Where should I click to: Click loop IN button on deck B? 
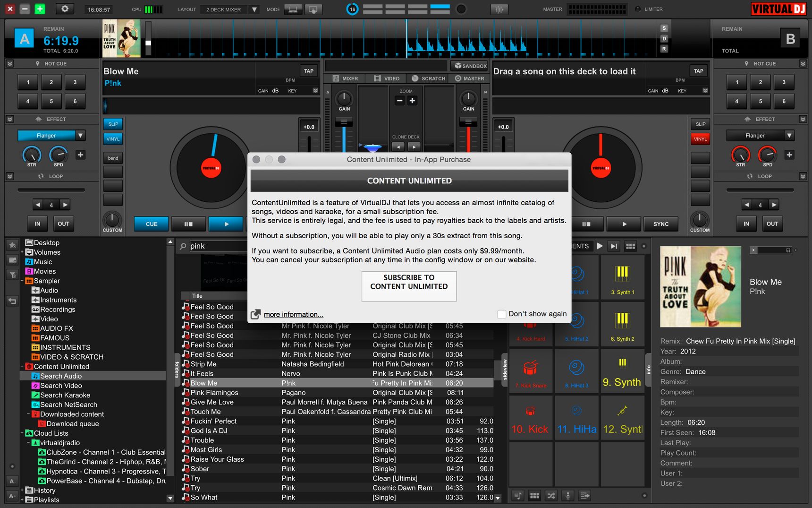tap(746, 224)
